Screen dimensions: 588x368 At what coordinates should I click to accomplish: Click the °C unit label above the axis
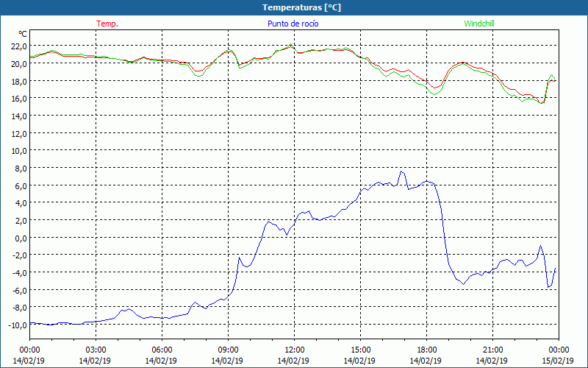(23, 34)
